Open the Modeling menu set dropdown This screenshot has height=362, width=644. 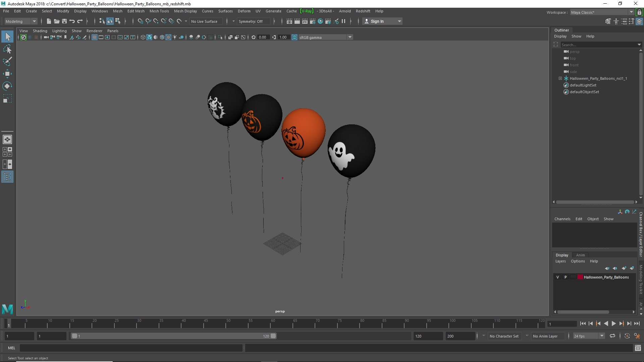point(21,21)
